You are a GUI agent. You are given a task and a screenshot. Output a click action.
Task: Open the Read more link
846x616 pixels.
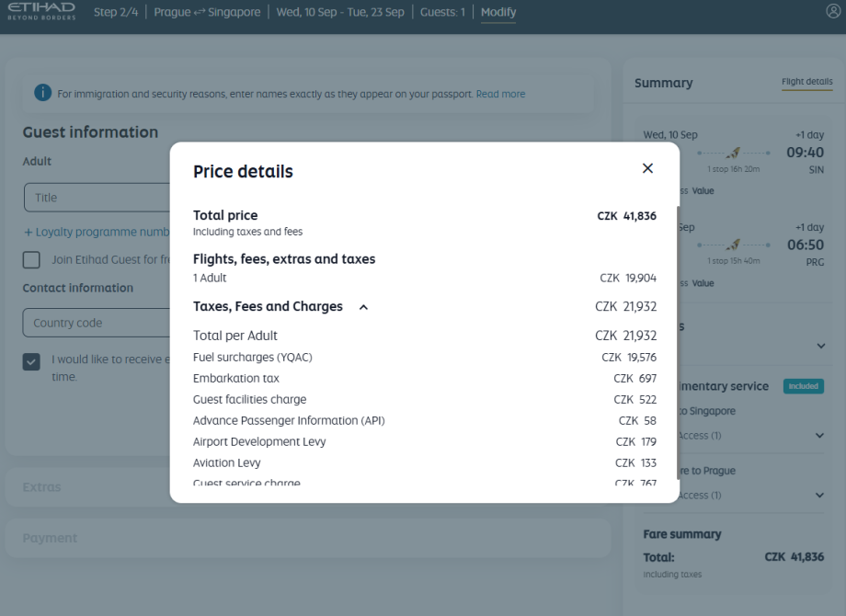pos(500,94)
